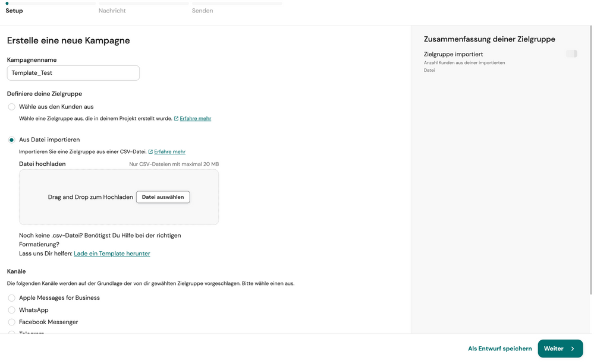Click the external link icon under Kunden option
Image resolution: width=594 pixels, height=364 pixels.
176,119
